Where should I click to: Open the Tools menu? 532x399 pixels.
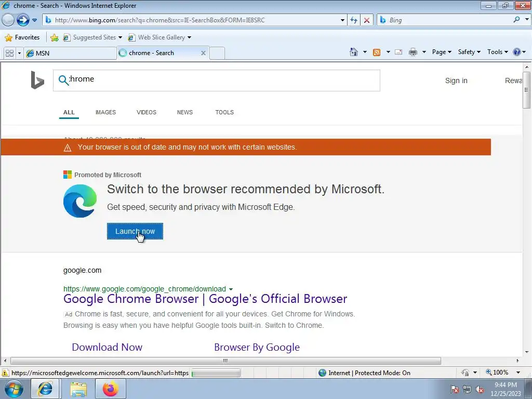(x=497, y=52)
